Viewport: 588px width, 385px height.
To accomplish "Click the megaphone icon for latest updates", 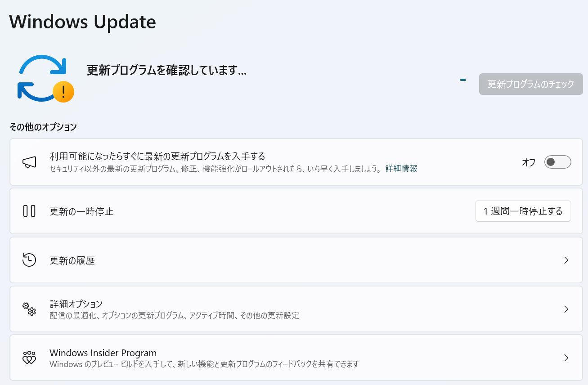I will [29, 162].
